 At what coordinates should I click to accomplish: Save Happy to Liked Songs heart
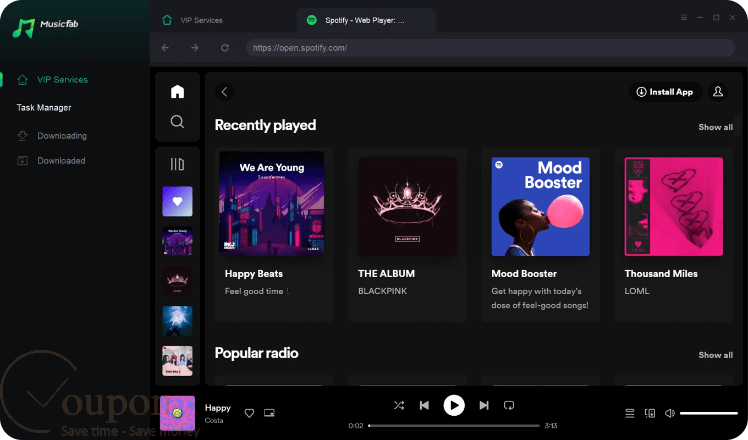(x=249, y=413)
